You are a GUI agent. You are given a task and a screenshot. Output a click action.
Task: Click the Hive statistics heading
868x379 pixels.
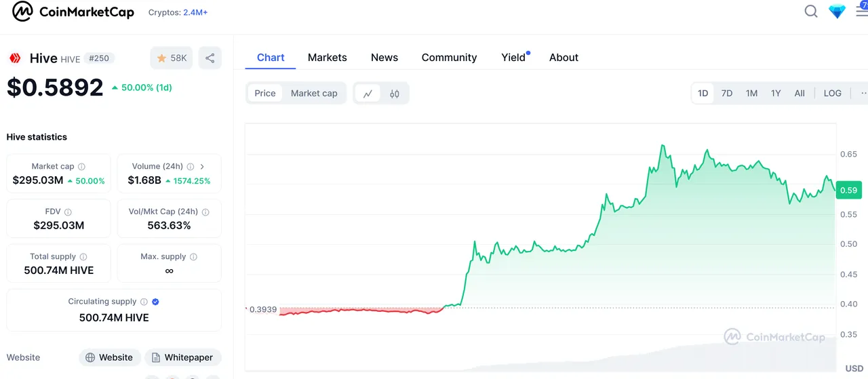pyautogui.click(x=37, y=137)
